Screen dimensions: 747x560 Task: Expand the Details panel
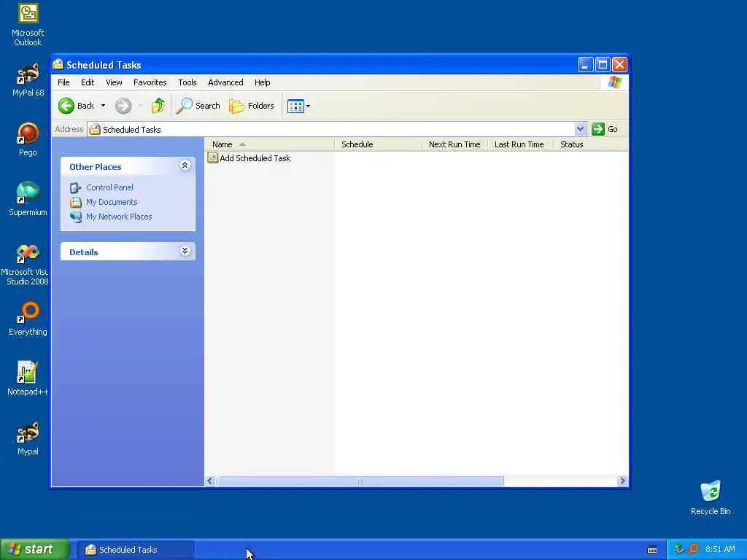185,251
